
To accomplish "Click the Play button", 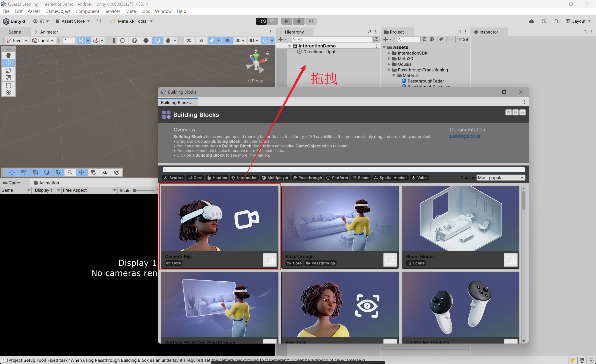I will pos(286,21).
